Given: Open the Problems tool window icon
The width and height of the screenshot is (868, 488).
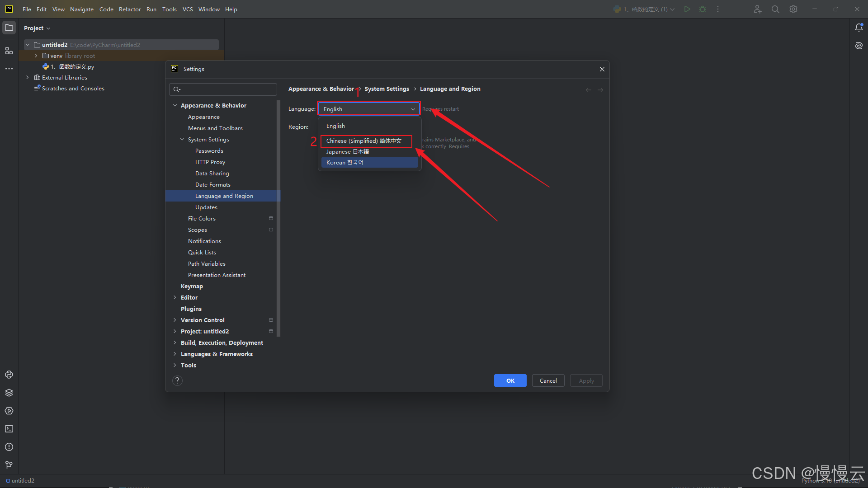Looking at the screenshot, I should (x=9, y=447).
